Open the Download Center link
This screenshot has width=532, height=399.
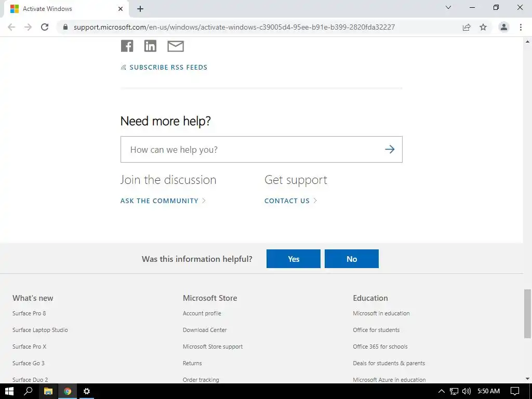(x=205, y=330)
